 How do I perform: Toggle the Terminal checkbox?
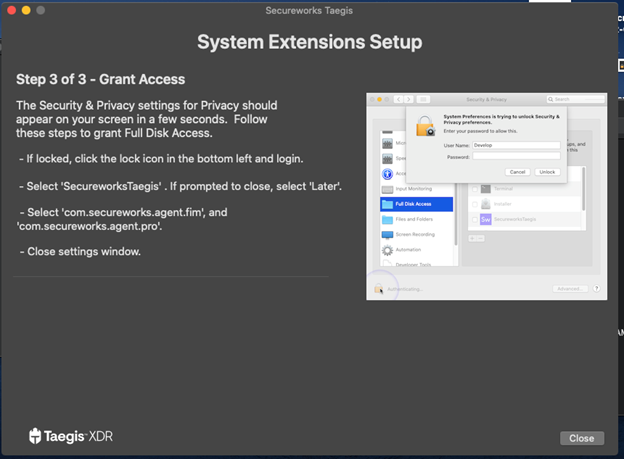(472, 188)
